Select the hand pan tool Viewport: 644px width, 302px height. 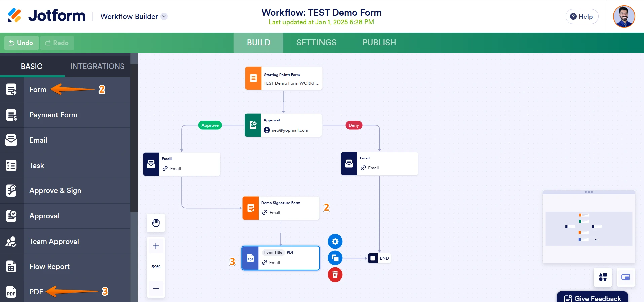(156, 223)
